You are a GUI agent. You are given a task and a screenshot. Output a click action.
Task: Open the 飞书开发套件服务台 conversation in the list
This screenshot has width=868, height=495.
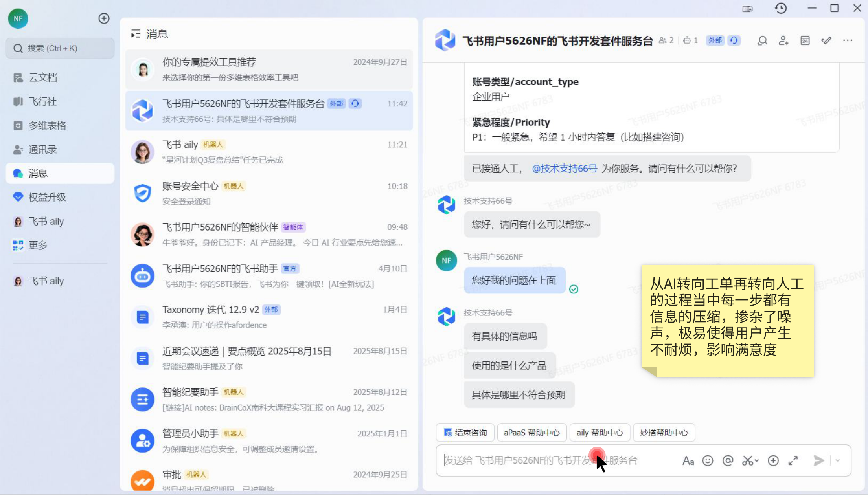pyautogui.click(x=269, y=111)
